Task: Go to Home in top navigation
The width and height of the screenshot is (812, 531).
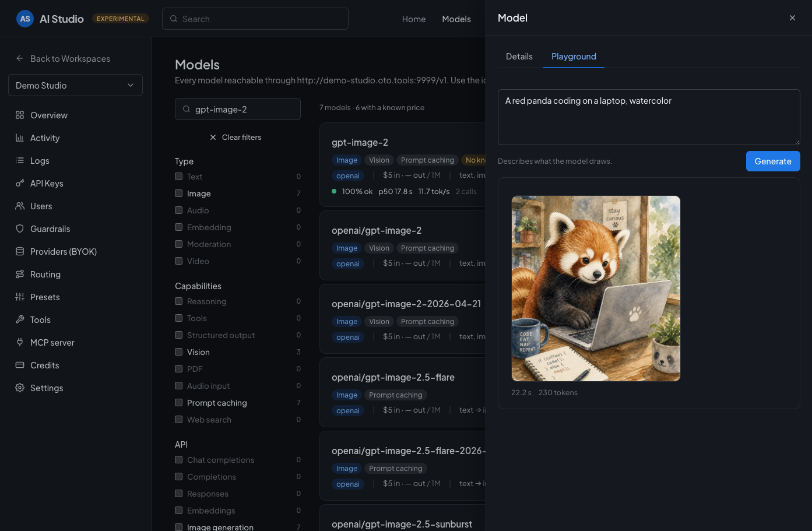Action: 414,19
